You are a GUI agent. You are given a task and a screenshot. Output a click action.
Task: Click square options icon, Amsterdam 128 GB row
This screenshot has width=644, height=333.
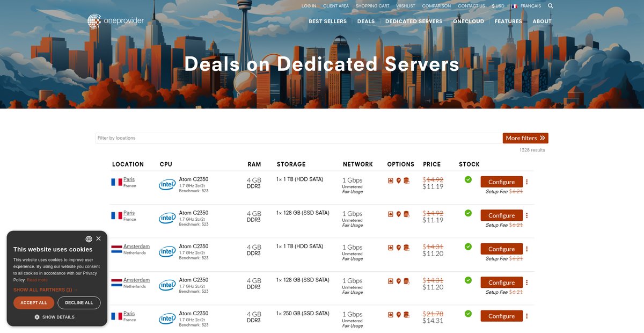point(391,281)
